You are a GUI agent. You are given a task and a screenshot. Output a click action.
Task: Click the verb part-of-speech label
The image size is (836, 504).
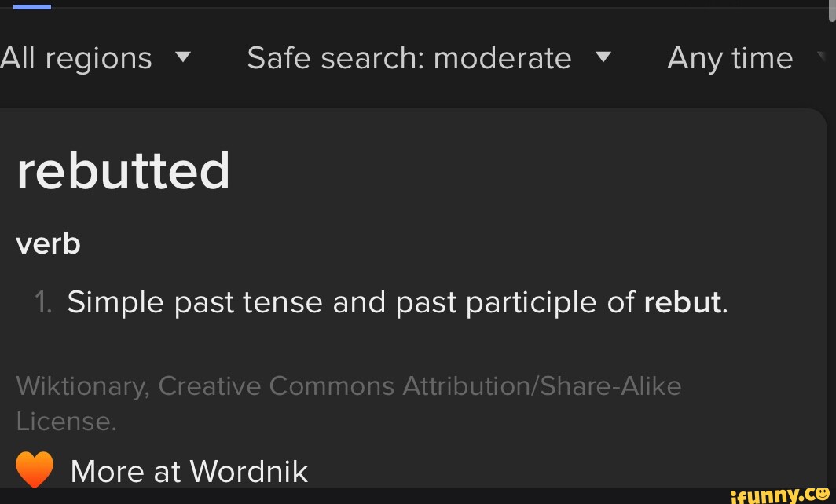pyautogui.click(x=48, y=244)
